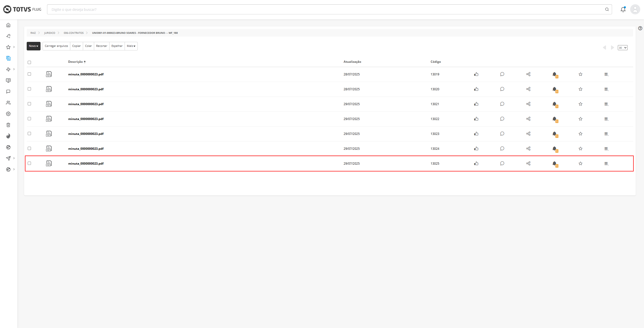Navigate to the JURIDICO breadcrumb
The height and width of the screenshot is (328, 644).
click(x=50, y=33)
